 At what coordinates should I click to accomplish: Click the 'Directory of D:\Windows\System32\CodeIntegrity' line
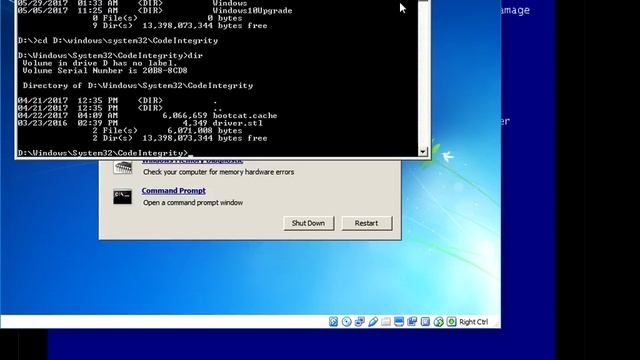138,86
